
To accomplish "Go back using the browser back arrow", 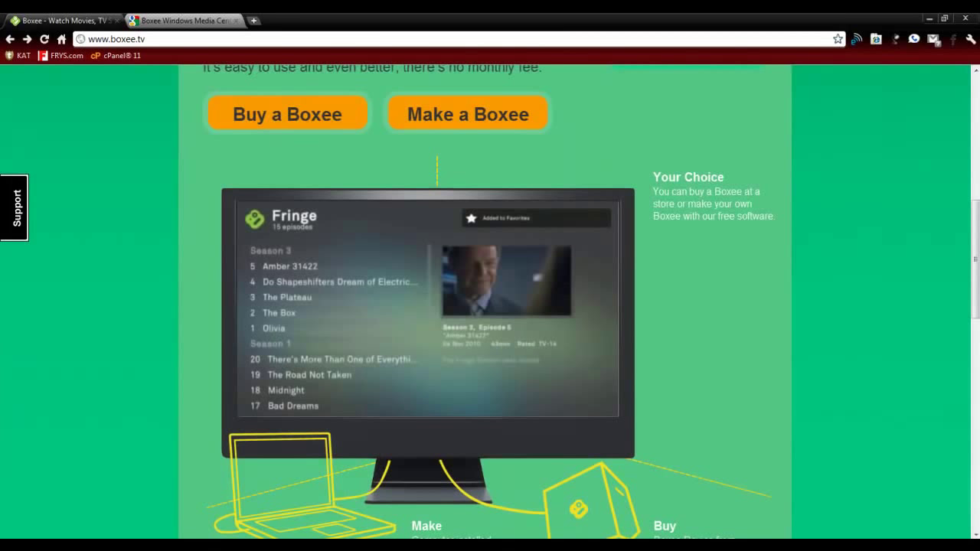I will pos(10,39).
